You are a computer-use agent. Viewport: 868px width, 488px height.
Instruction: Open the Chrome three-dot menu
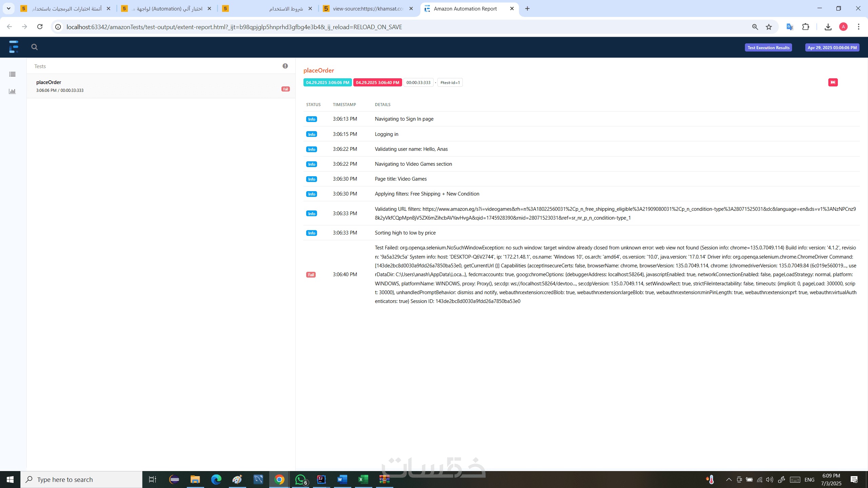coord(859,27)
